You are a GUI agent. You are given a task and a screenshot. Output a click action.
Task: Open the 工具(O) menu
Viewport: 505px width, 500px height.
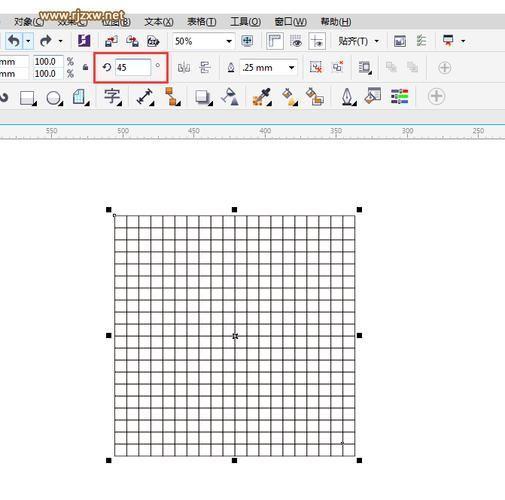tap(246, 22)
